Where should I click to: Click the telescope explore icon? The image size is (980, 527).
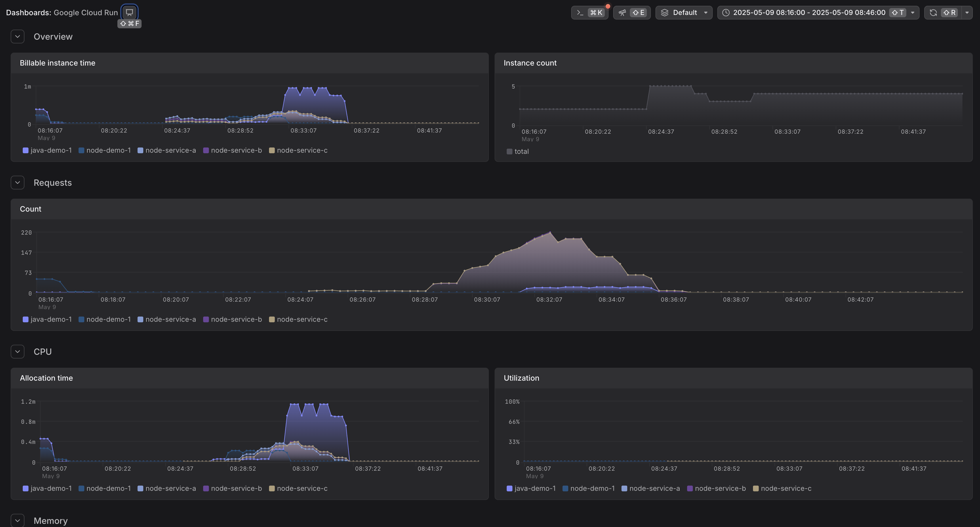(x=622, y=13)
